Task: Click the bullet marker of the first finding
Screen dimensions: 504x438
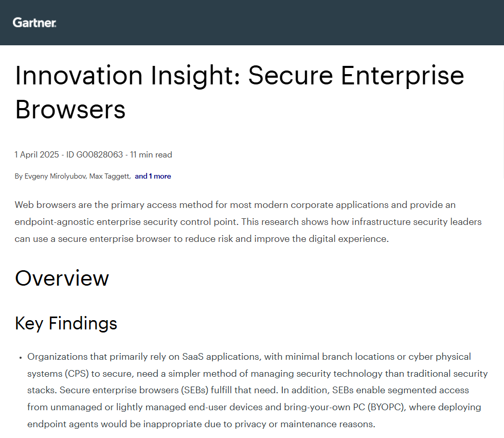Action: 20,357
